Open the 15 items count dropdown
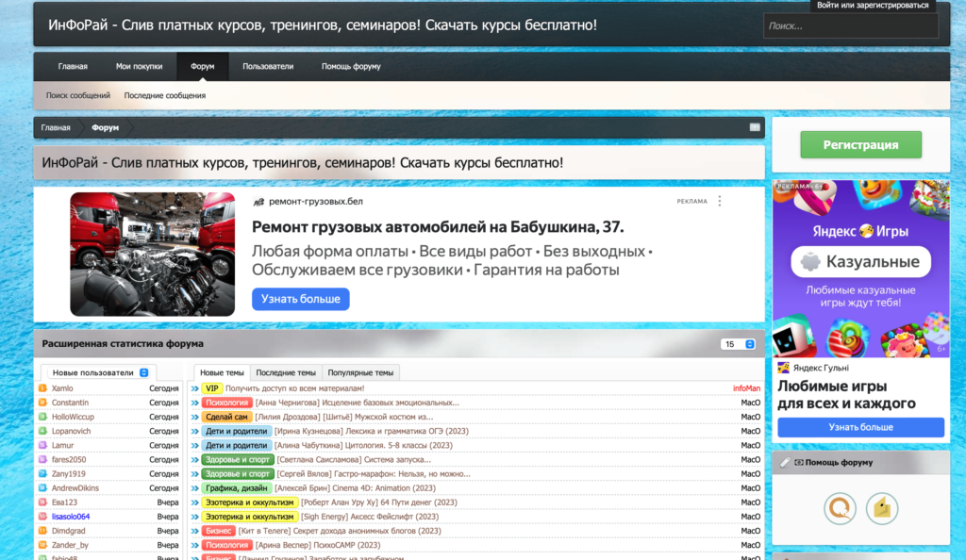Viewport: 966px width, 560px height. click(x=738, y=344)
